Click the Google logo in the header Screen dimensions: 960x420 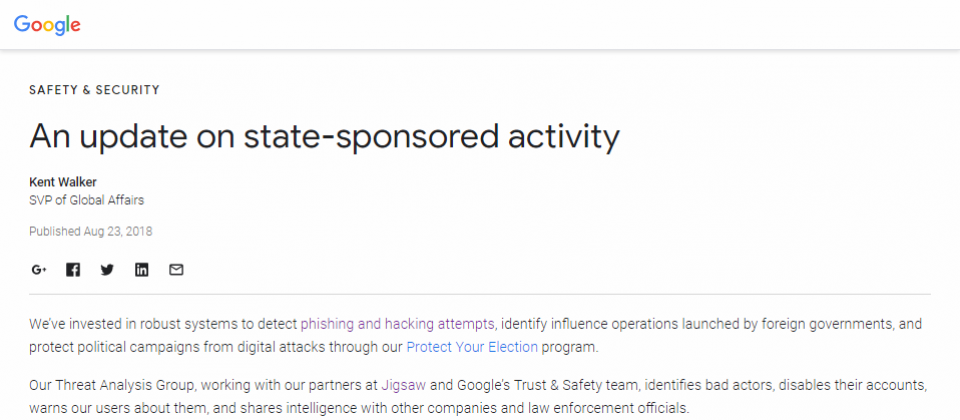47,24
